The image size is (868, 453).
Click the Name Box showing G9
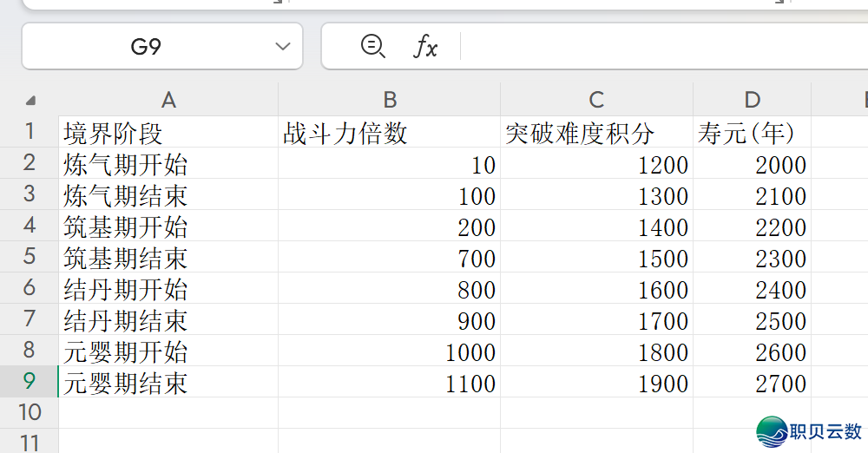point(162,46)
